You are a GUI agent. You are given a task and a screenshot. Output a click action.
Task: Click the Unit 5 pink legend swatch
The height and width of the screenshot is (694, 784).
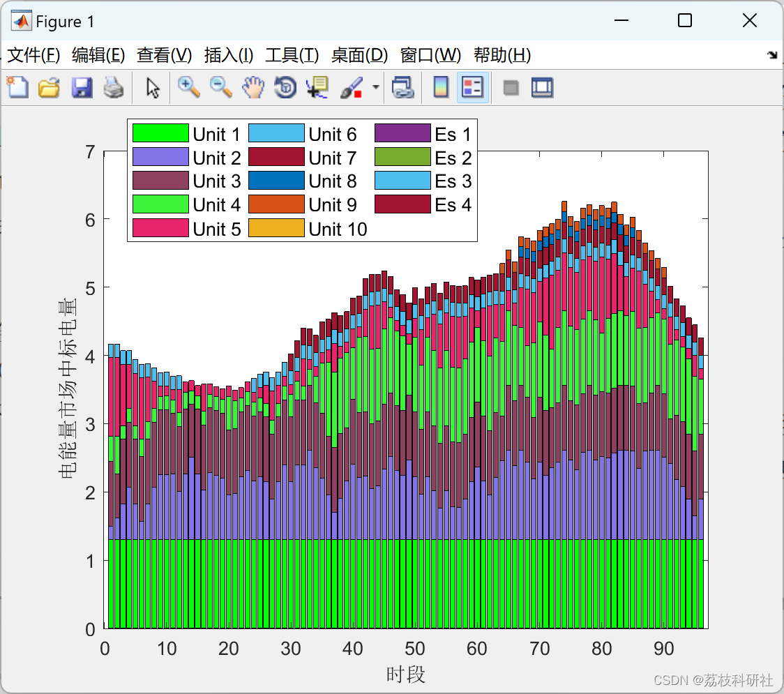tap(160, 228)
